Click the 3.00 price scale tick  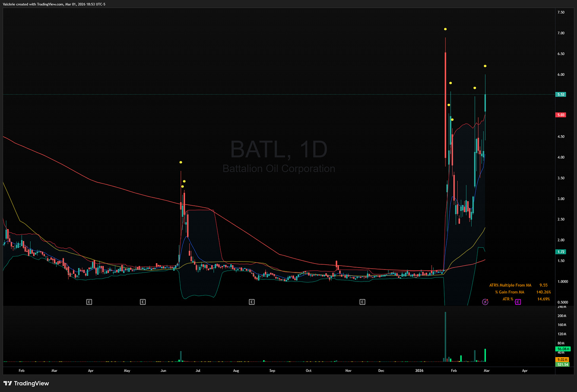561,199
